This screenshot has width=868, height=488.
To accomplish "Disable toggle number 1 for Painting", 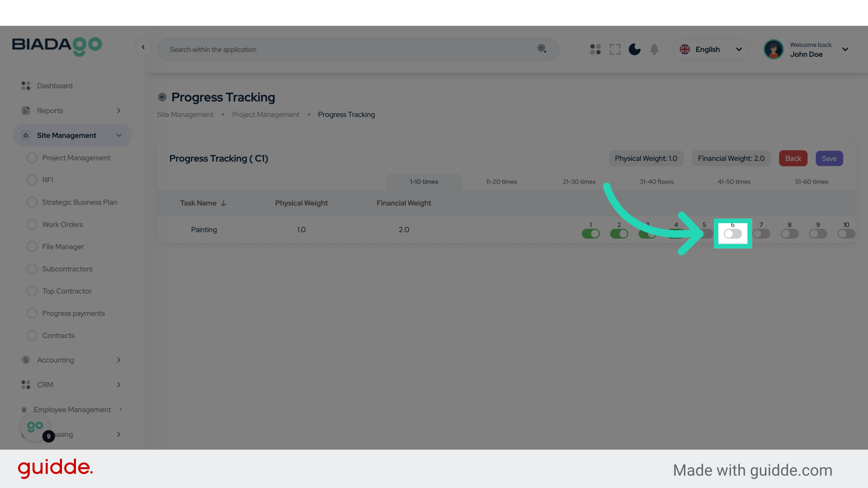I will tap(590, 234).
